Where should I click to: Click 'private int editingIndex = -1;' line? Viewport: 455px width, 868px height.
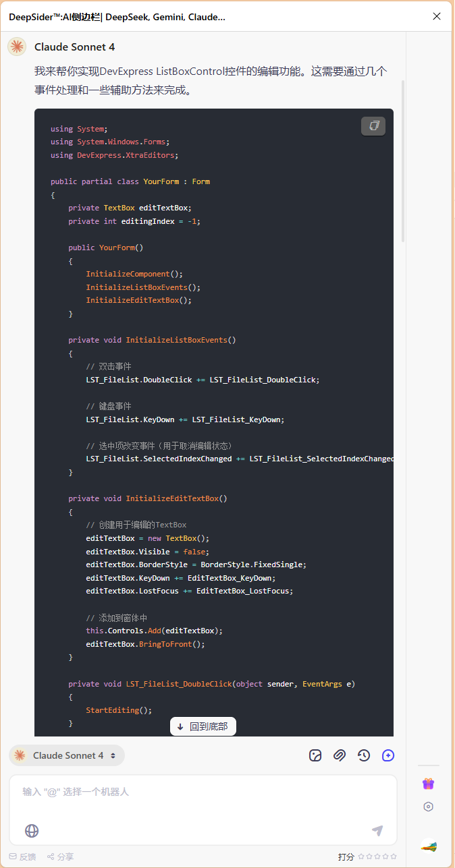(134, 221)
